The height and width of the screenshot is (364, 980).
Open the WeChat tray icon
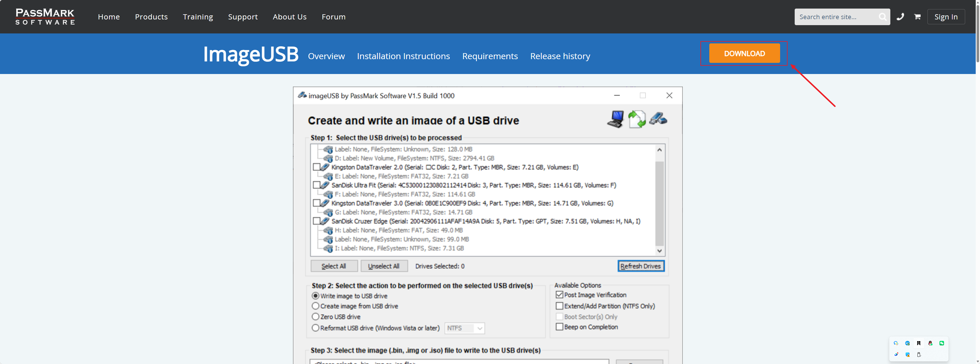click(x=941, y=343)
